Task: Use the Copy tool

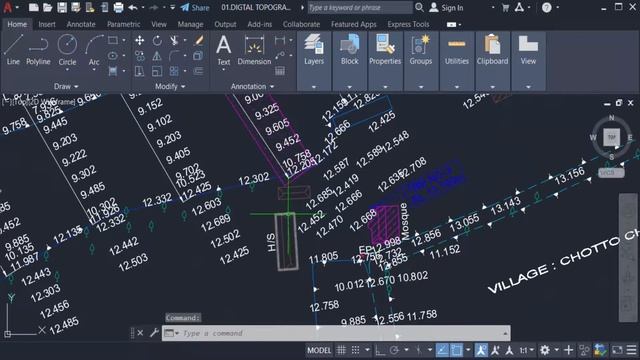Action: point(140,56)
